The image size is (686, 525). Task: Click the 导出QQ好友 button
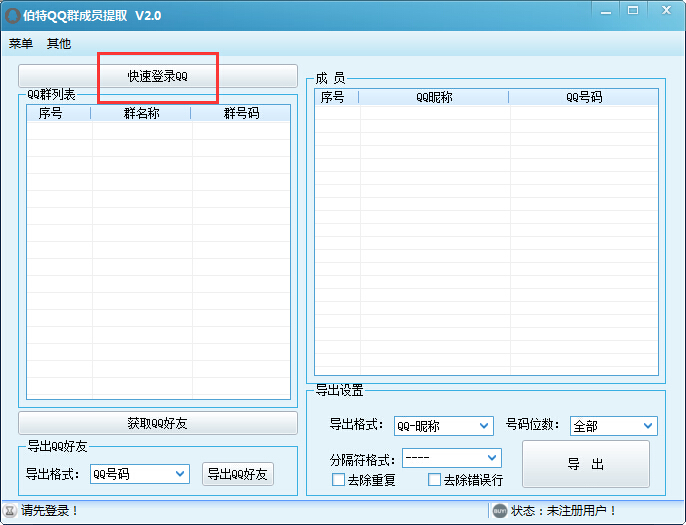click(x=238, y=474)
